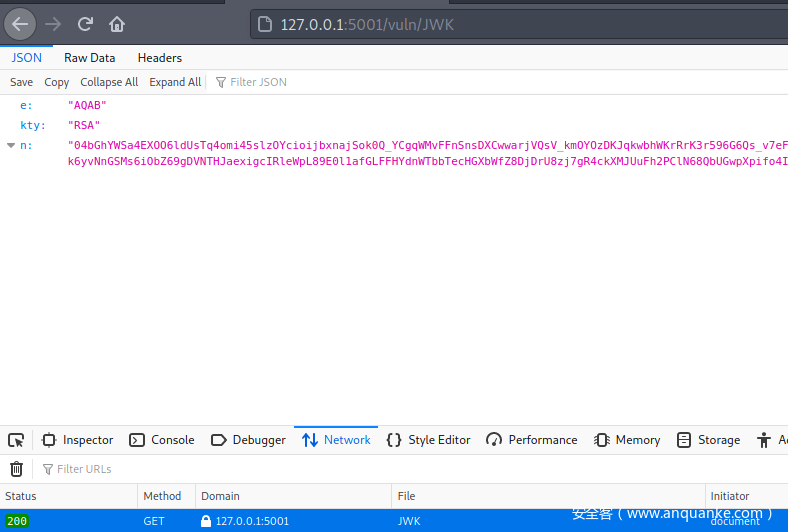Select the e key row
Image resolution: width=788 pixels, height=532 pixels.
[x=394, y=105]
